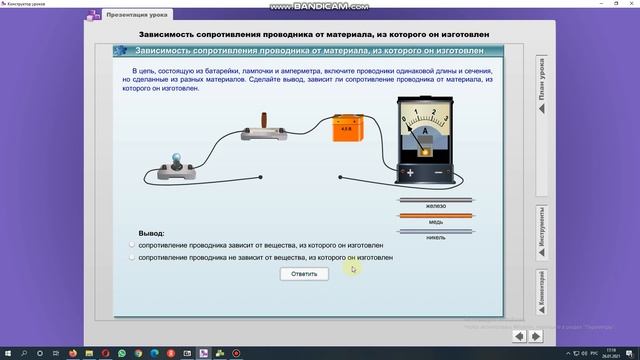The image size is (640, 360).
Task: Pick the никель (nickel) conductor wire
Action: coord(436,231)
